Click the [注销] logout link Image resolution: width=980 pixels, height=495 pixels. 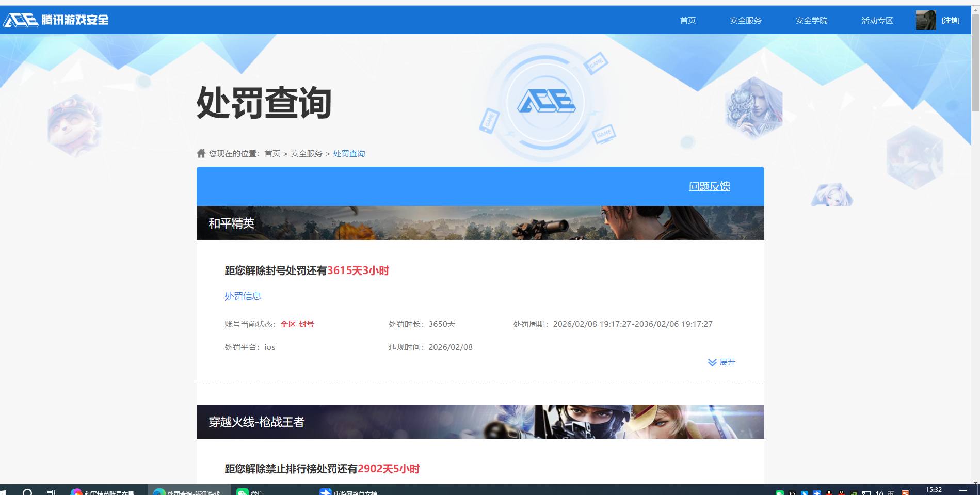(950, 20)
